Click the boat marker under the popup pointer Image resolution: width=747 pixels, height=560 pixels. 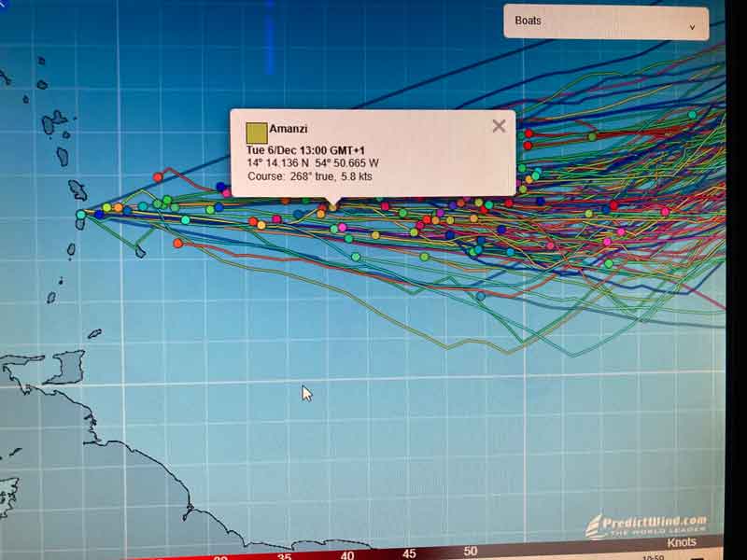point(333,208)
